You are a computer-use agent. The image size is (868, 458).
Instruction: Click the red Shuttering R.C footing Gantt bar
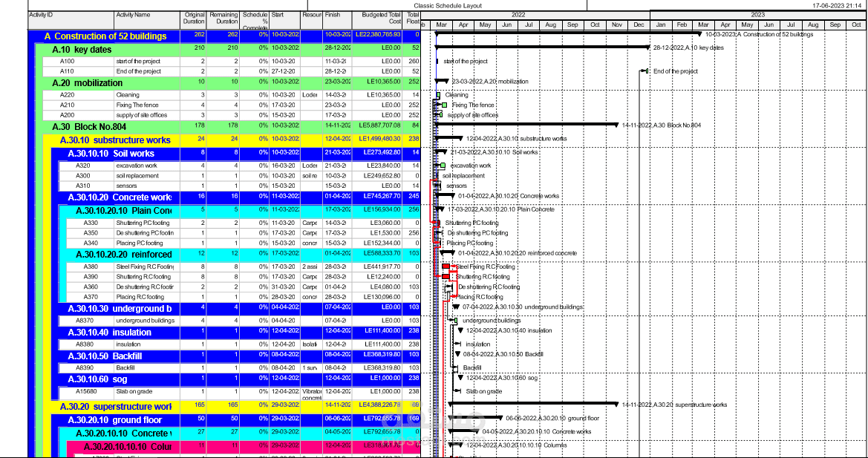(x=446, y=277)
